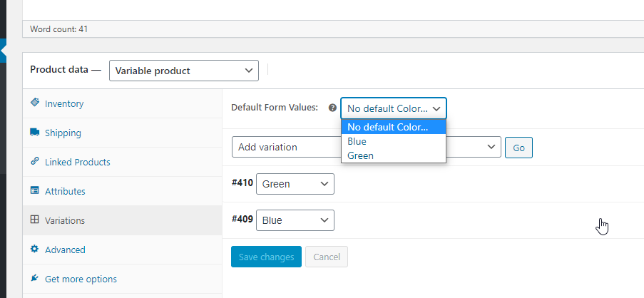Open the Green dropdown for variation #410

[295, 184]
